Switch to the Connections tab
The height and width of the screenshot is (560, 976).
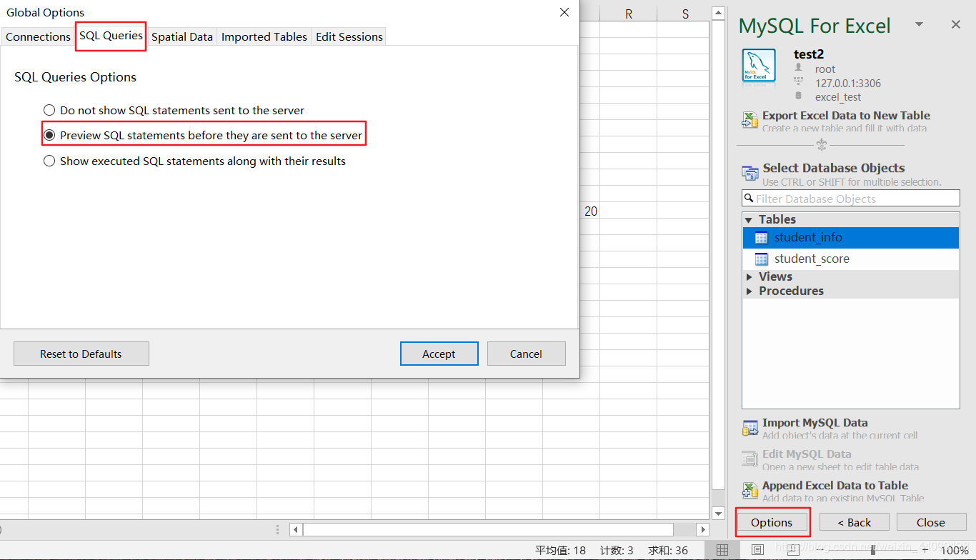click(38, 36)
